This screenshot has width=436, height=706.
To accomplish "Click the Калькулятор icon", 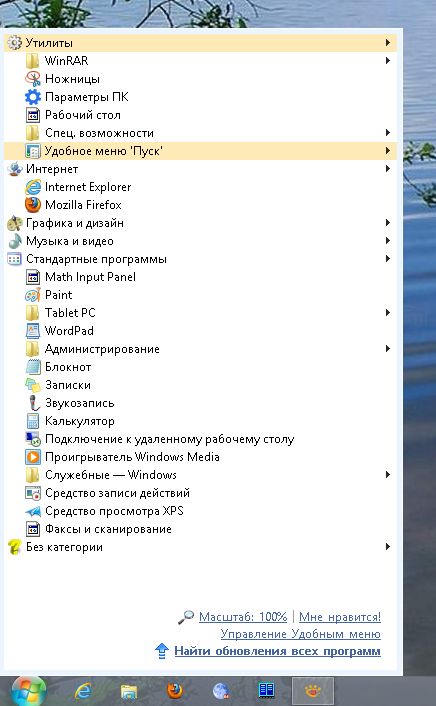I will point(32,421).
